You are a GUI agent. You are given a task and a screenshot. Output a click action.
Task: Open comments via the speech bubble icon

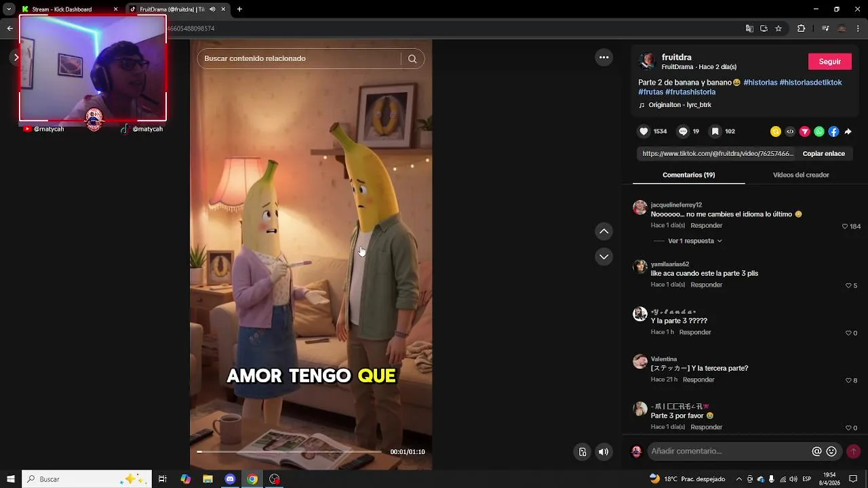tap(683, 131)
